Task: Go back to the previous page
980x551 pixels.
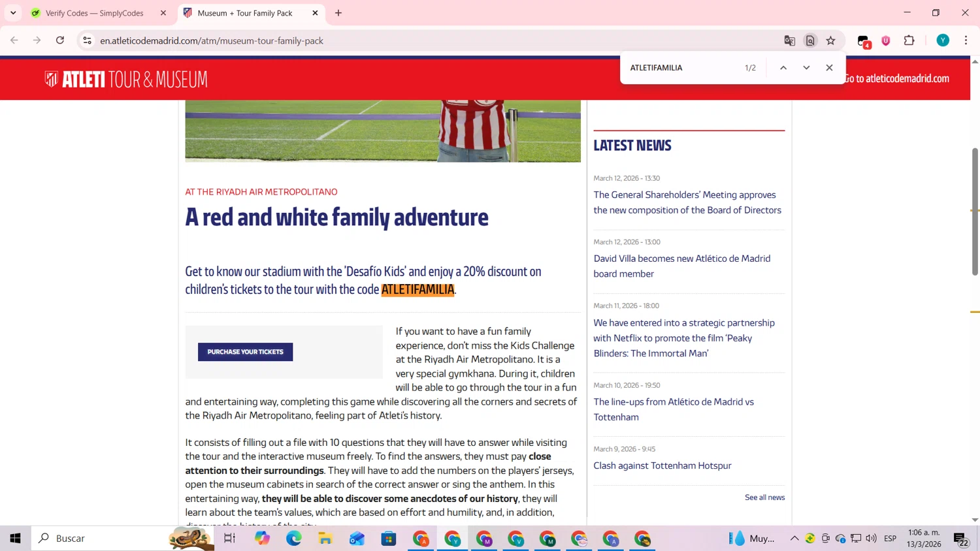Action: [14, 40]
